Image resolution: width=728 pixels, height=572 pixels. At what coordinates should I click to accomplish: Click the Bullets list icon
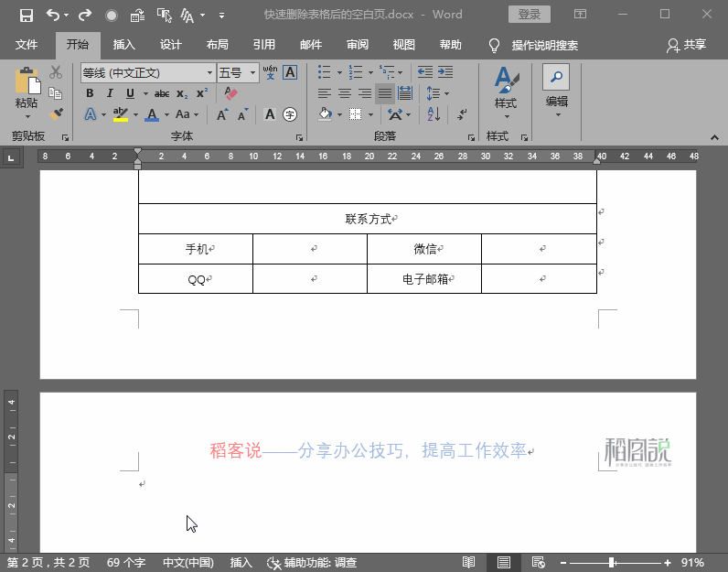tap(324, 72)
